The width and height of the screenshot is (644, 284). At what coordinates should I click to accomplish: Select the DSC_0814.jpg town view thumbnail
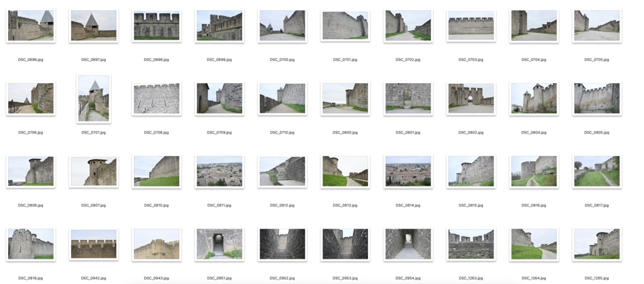pos(408,171)
